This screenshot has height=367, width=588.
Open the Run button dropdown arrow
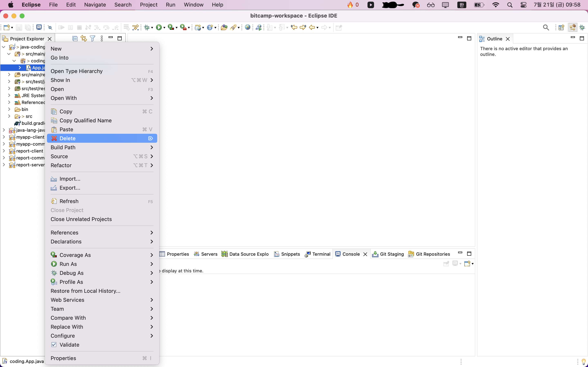[165, 28]
